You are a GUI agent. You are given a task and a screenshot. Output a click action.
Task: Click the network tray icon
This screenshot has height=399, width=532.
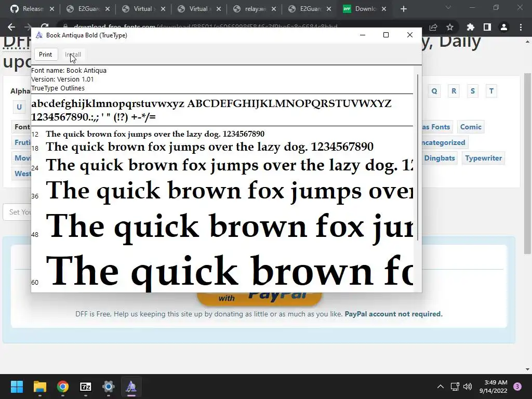click(455, 387)
